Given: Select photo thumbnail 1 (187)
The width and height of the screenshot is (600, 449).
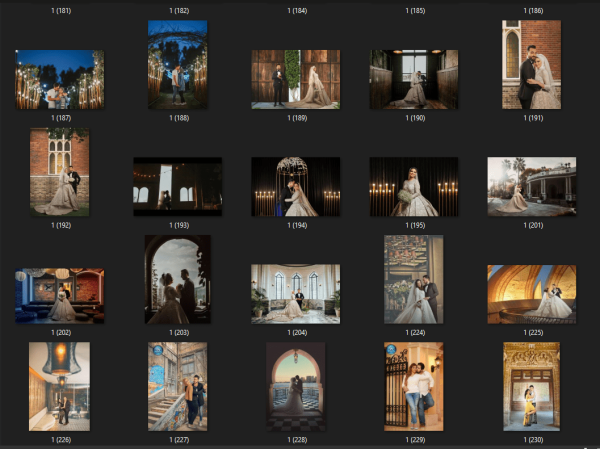Looking at the screenshot, I should [x=59, y=80].
